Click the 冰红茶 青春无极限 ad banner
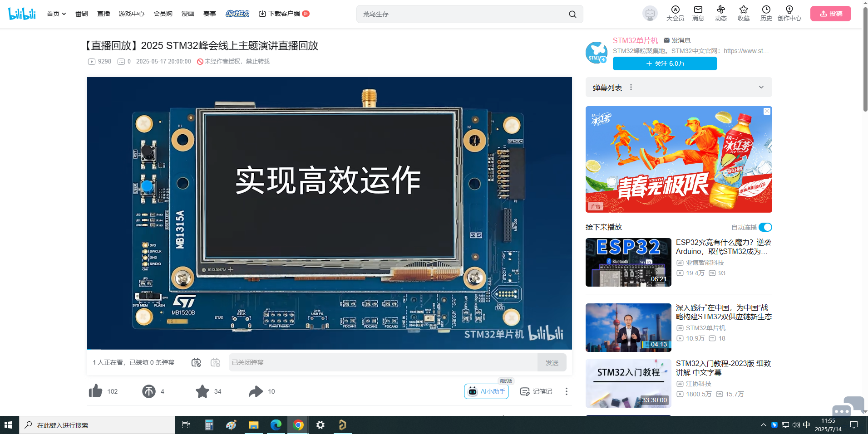Viewport: 868px width, 434px height. [679, 159]
